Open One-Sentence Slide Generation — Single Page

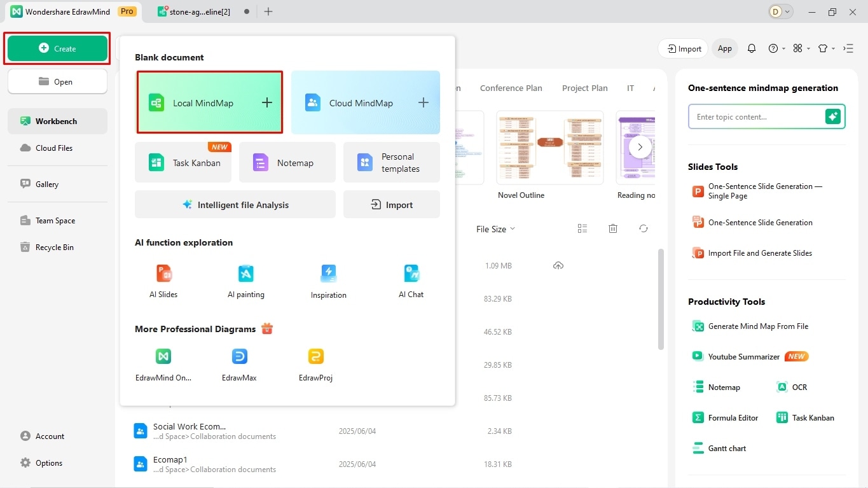coord(759,191)
